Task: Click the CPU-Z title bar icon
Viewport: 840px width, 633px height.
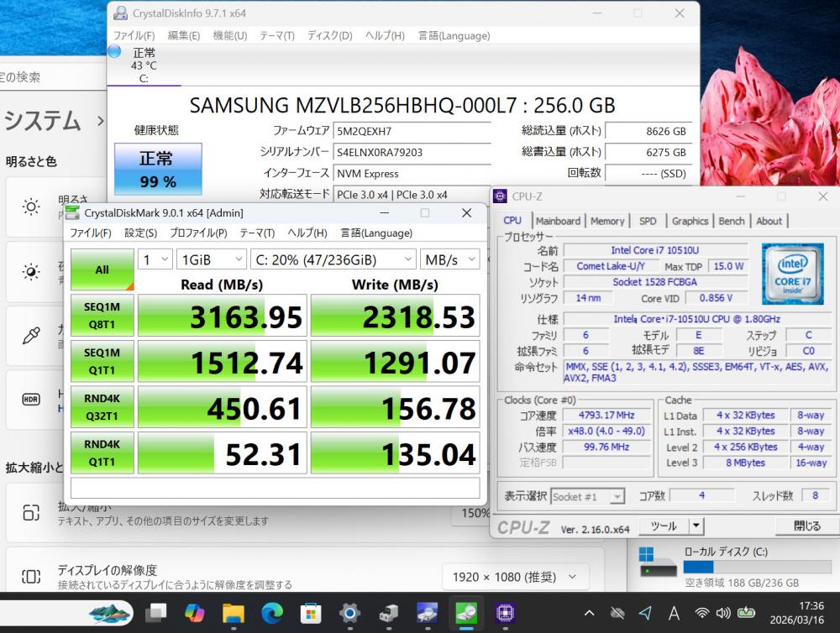Action: coord(500,196)
